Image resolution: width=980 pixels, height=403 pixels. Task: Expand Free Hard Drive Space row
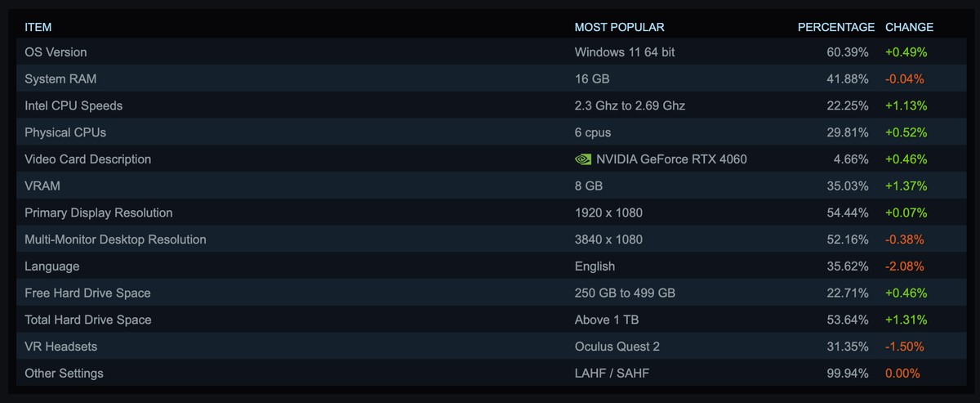click(x=87, y=293)
